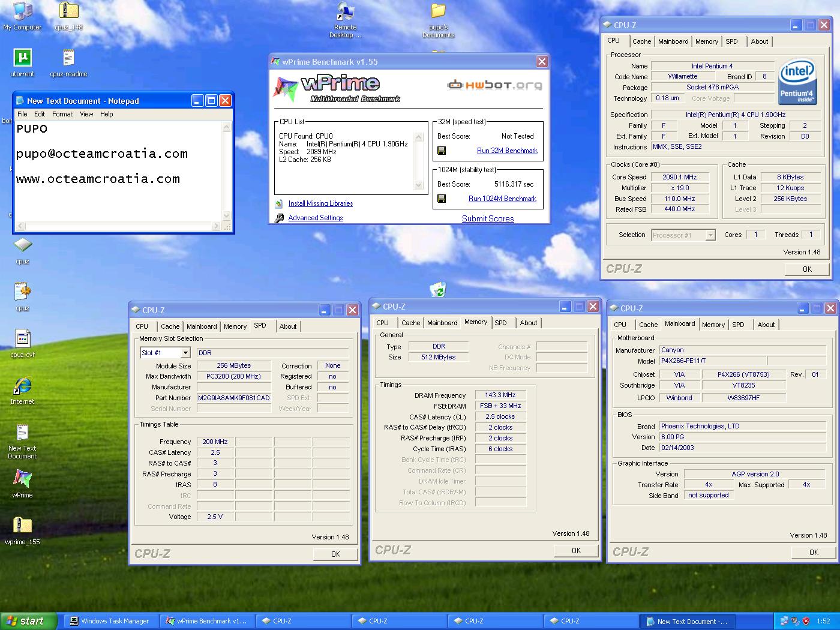
Task: Click the Advanced Settings wrench icon
Action: coord(279,218)
